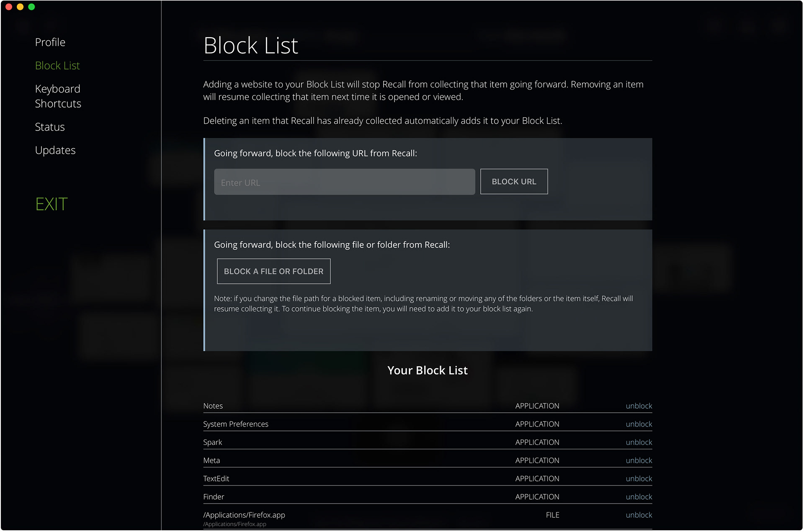
Task: Click the BLOCK URL button
Action: pos(514,182)
